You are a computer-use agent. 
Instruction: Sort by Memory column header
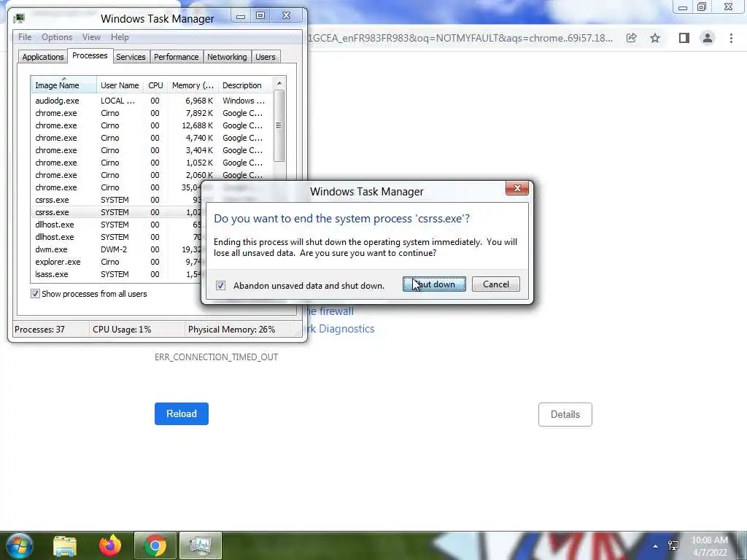coord(193,85)
